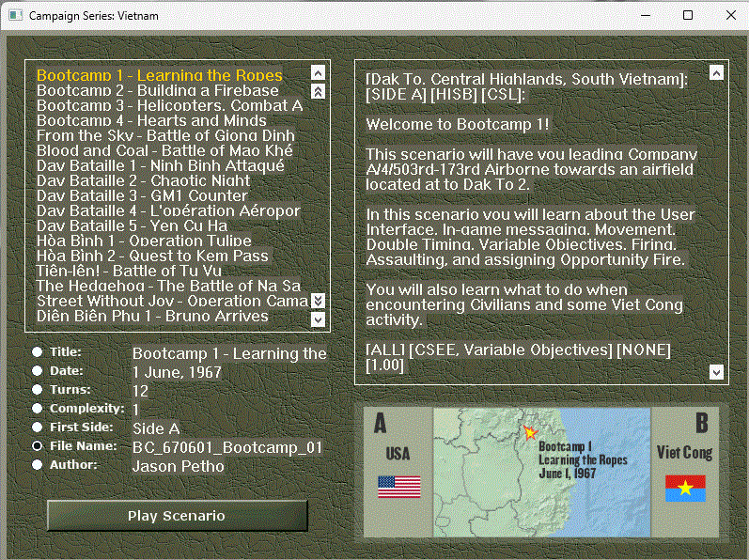Select the File Name sort radio button
749x560 pixels.
(38, 445)
